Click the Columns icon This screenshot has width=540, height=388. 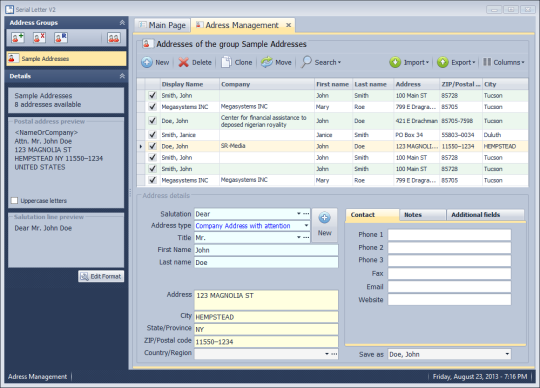[487, 62]
